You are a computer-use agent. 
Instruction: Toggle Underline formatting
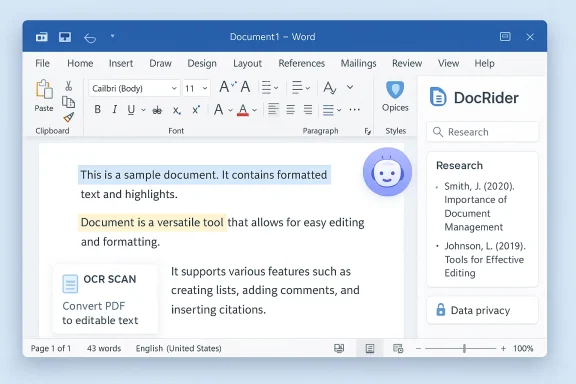[131, 110]
